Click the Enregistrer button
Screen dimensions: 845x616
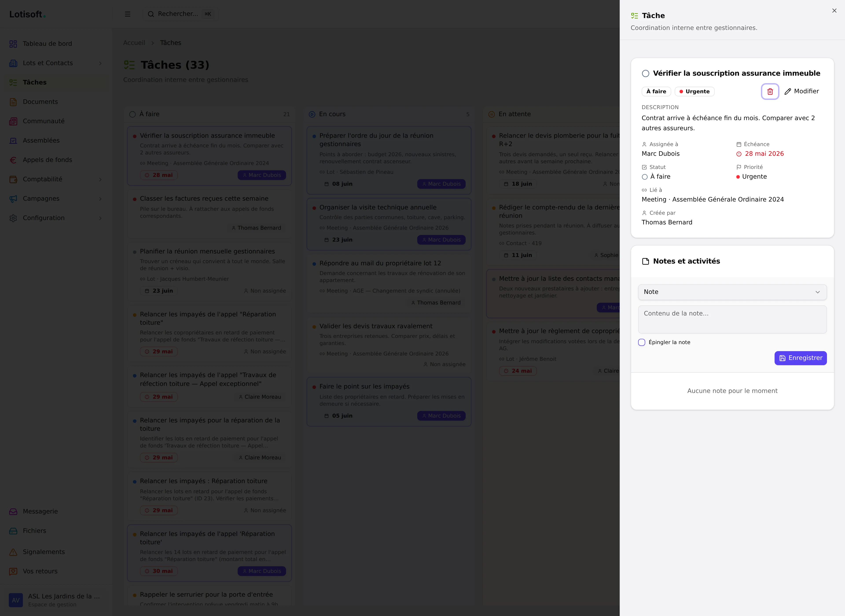tap(800, 358)
